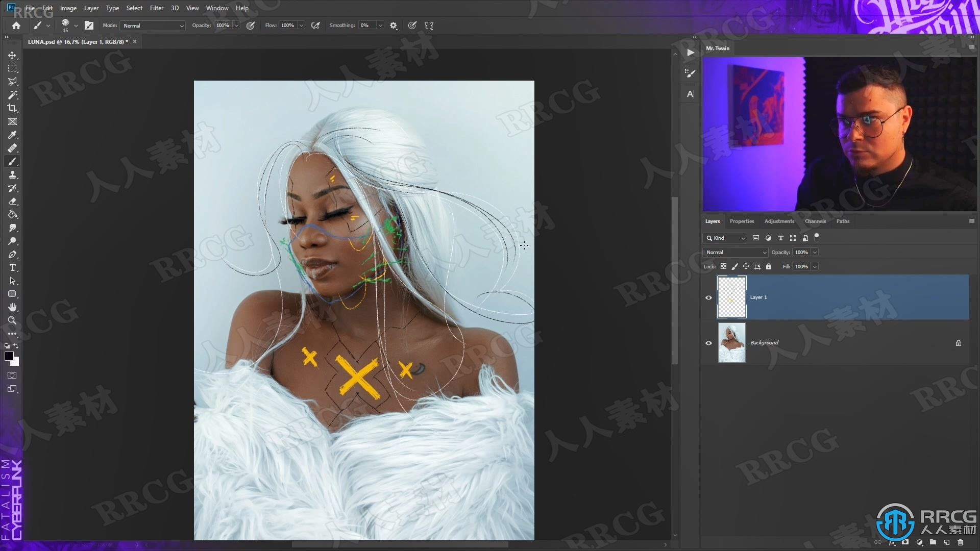The height and width of the screenshot is (551, 980).
Task: Open layer Opacity dropdown arrow
Action: pos(815,252)
